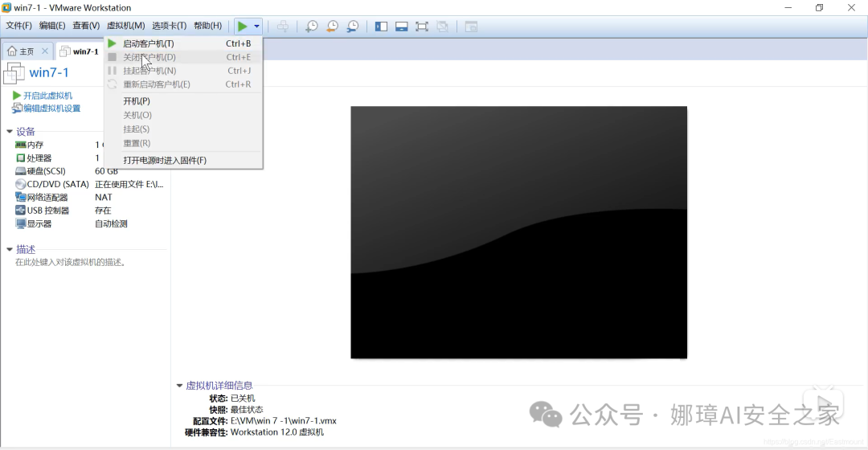The height and width of the screenshot is (450, 868).
Task: Click Workstation 12.0 虚拟机 compatibility text
Action: (x=276, y=432)
